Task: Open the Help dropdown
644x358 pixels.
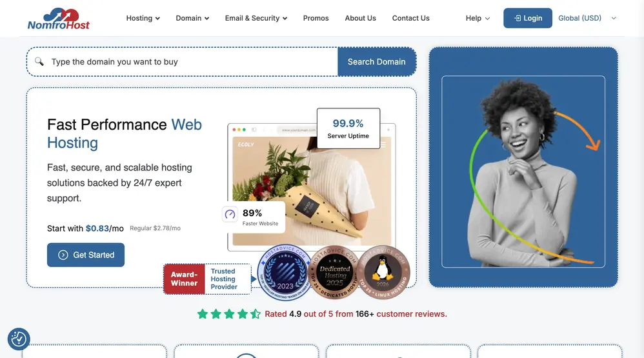Action: (x=478, y=18)
